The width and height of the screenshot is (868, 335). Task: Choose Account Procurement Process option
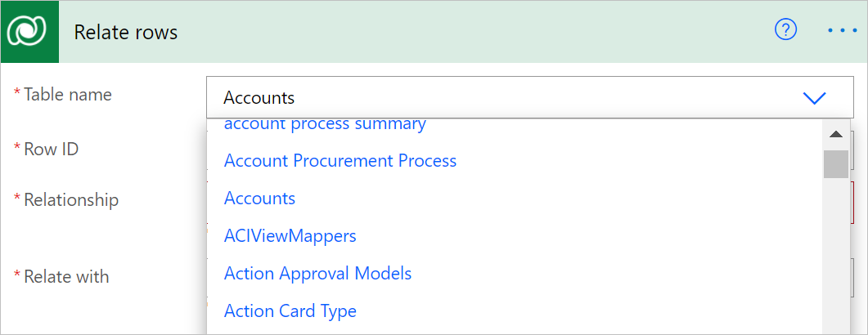[x=340, y=161]
